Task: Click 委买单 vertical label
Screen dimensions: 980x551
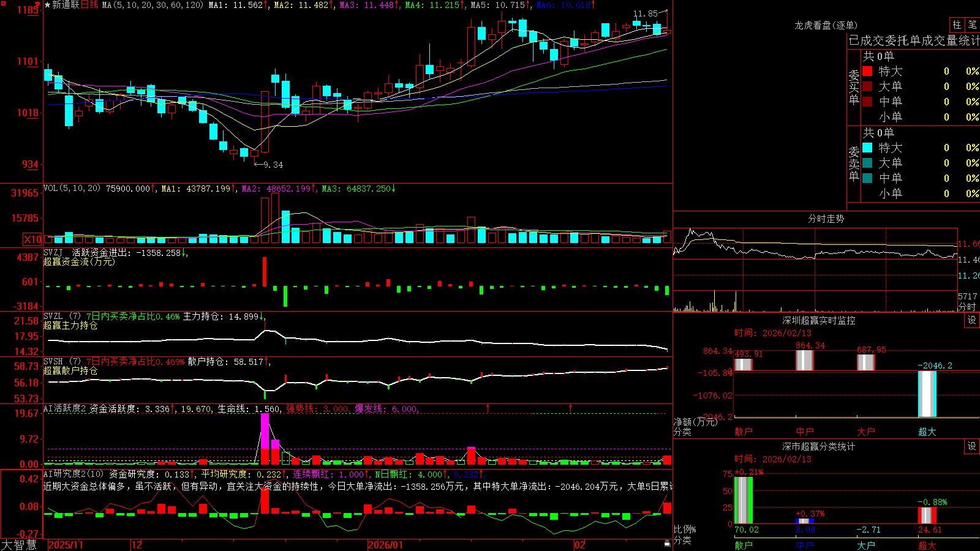Action: (x=854, y=86)
